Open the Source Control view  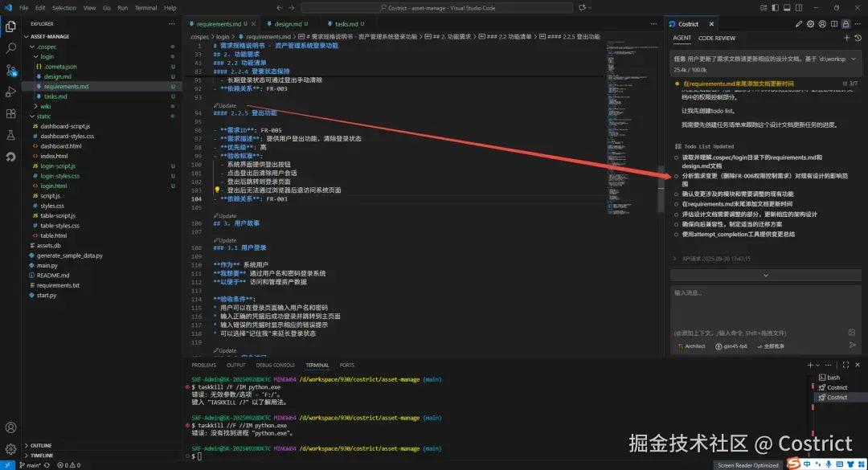[x=10, y=72]
